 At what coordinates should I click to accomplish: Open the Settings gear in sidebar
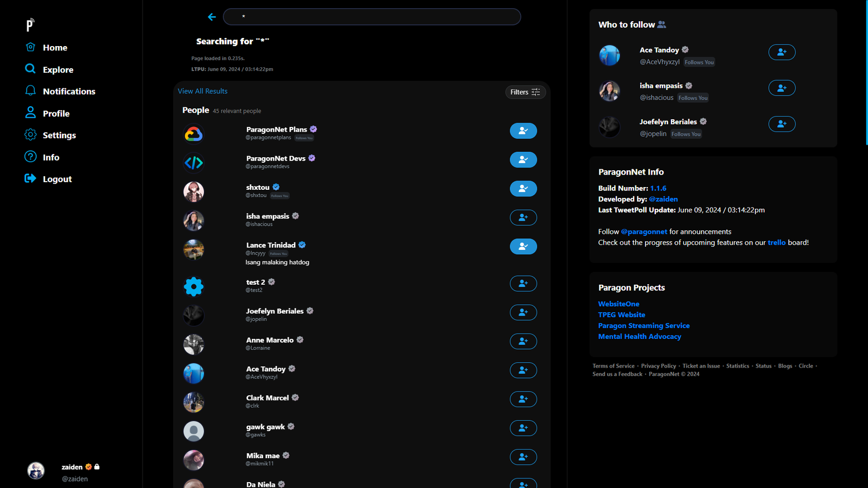tap(30, 134)
